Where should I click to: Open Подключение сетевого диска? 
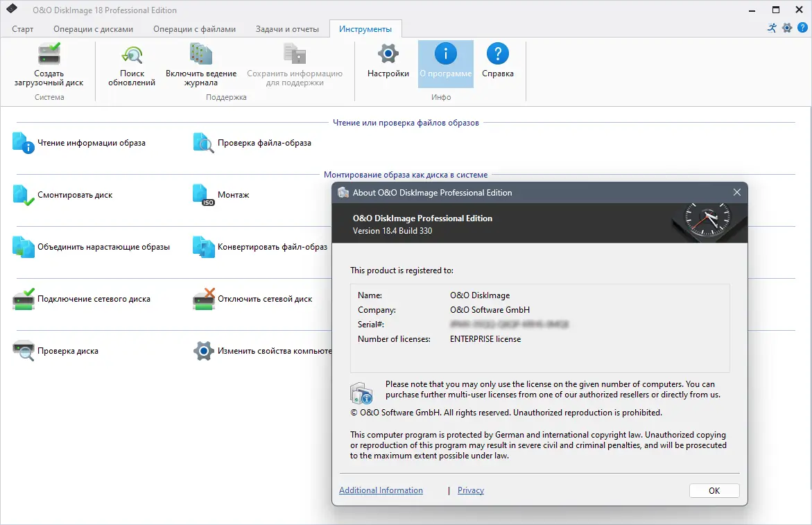point(81,299)
